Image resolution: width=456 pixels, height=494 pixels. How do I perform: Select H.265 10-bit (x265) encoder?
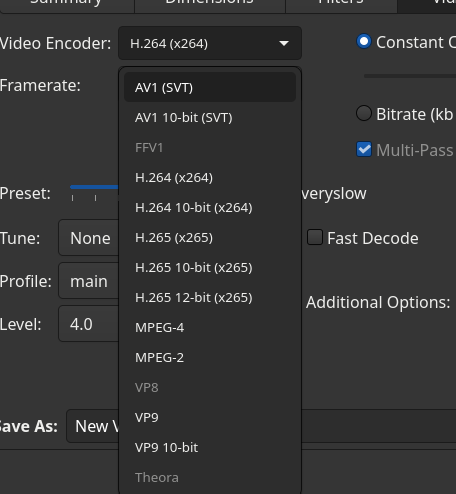[x=210, y=268]
